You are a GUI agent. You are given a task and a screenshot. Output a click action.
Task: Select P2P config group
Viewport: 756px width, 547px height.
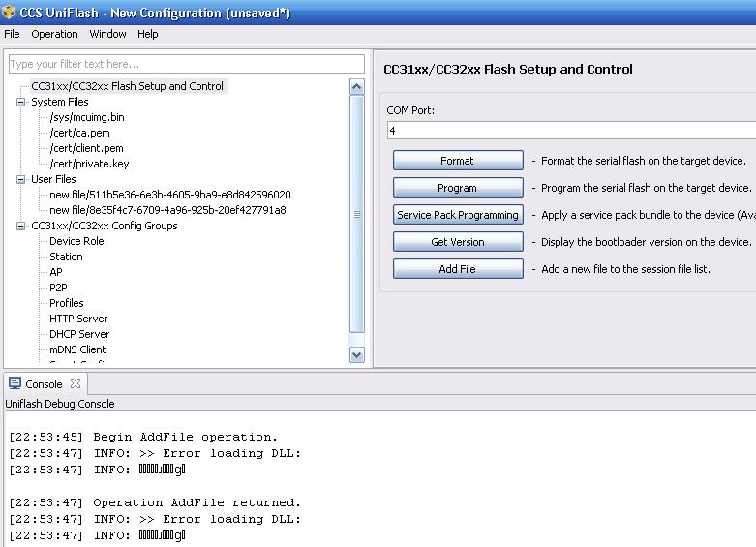58,288
